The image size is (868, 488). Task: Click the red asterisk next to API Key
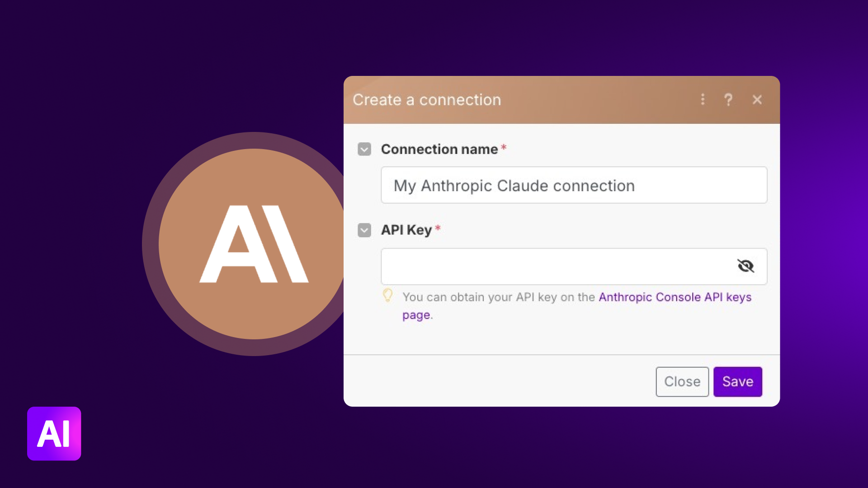point(438,228)
